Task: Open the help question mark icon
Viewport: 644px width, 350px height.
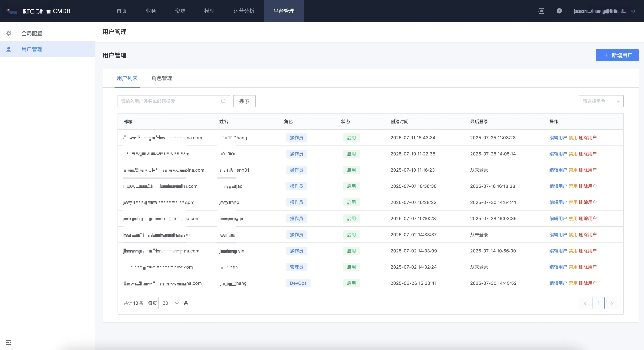Action: pos(559,11)
